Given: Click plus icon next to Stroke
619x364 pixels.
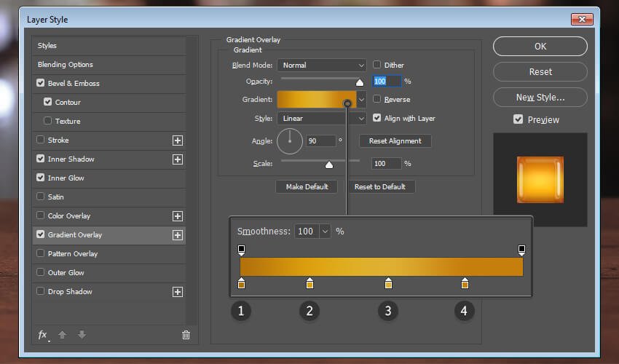Looking at the screenshot, I should click(178, 141).
